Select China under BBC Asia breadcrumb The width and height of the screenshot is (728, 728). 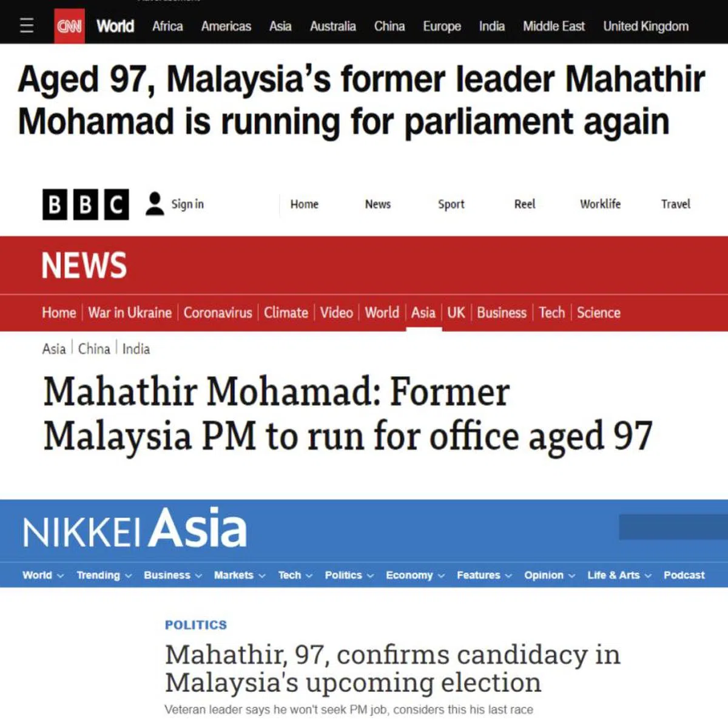94,349
